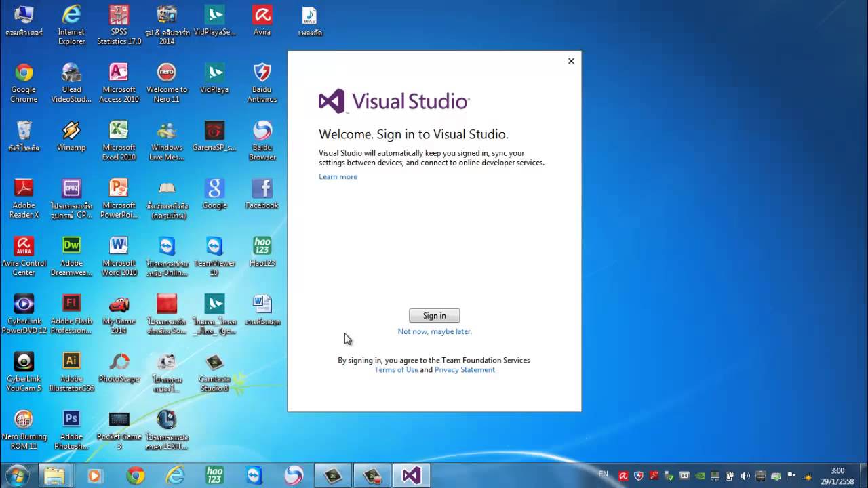Select Adobe Illustrator CS6 desktop icon

pyautogui.click(x=71, y=372)
